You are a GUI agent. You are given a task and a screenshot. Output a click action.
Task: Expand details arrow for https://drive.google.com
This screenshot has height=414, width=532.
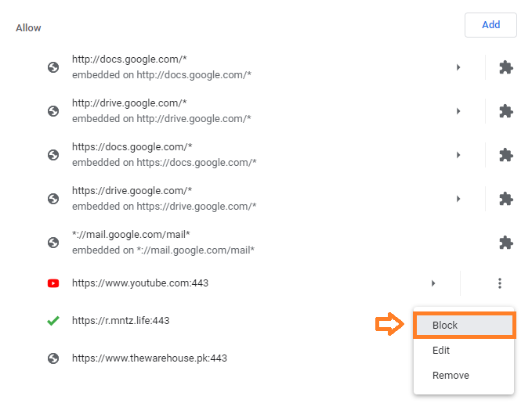(x=458, y=199)
